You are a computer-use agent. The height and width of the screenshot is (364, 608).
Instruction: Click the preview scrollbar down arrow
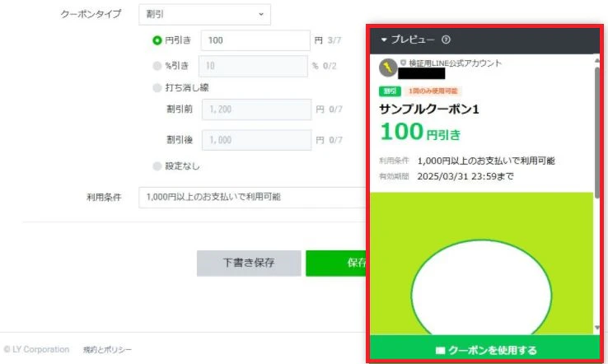point(596,328)
